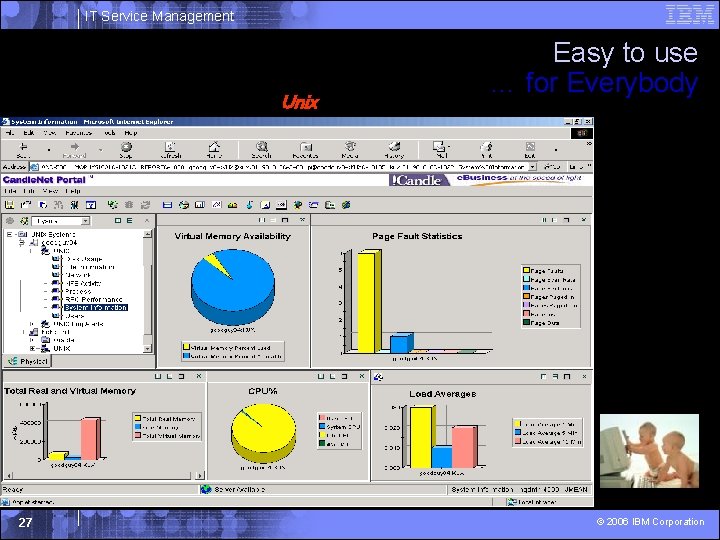
Task: Open History from the IE toolbar
Action: pyautogui.click(x=394, y=149)
